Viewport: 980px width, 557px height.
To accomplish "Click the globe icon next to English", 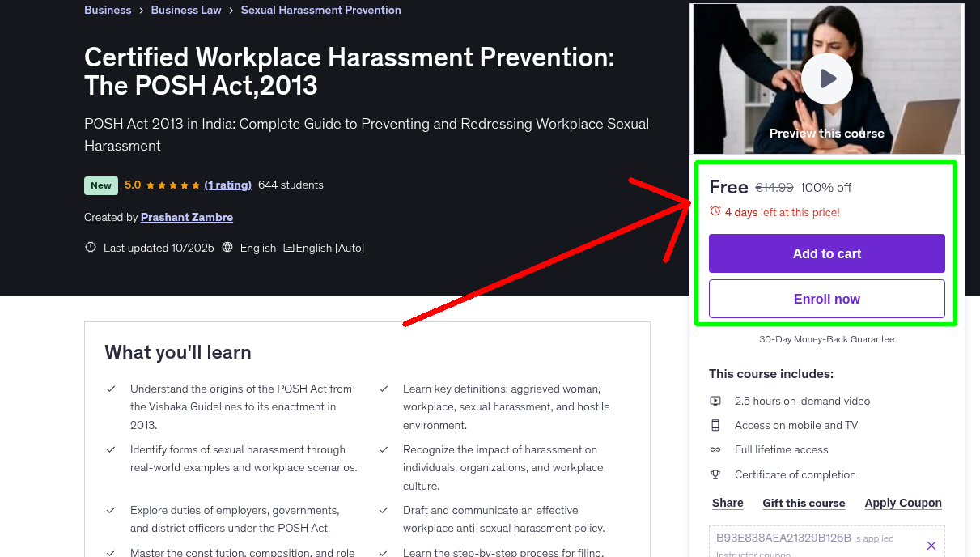I will click(x=227, y=247).
